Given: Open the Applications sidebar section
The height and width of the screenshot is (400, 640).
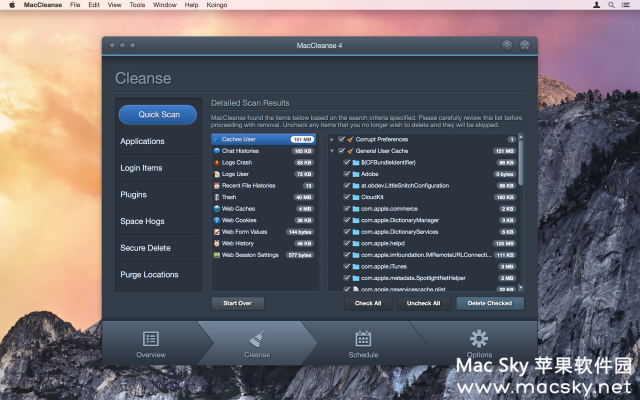Looking at the screenshot, I should pos(158,141).
